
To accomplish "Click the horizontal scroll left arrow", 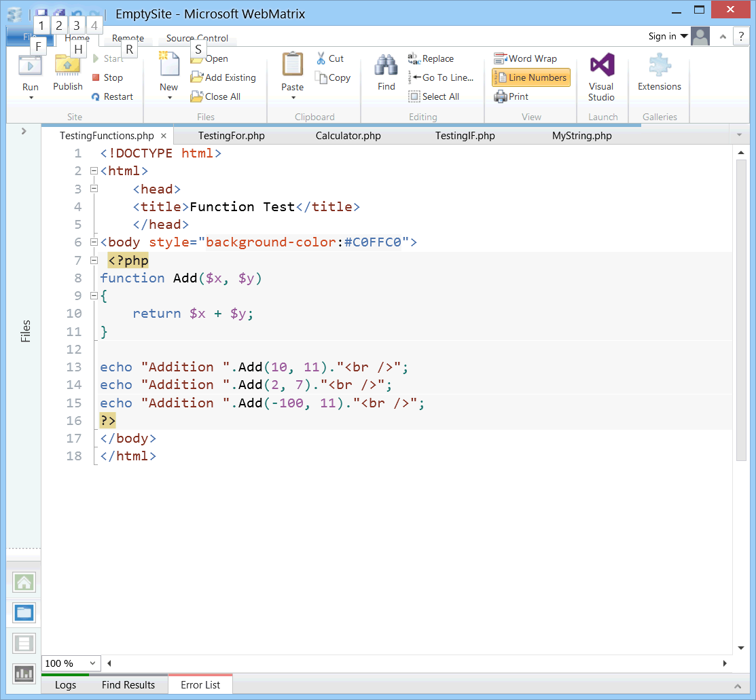I will pos(109,663).
